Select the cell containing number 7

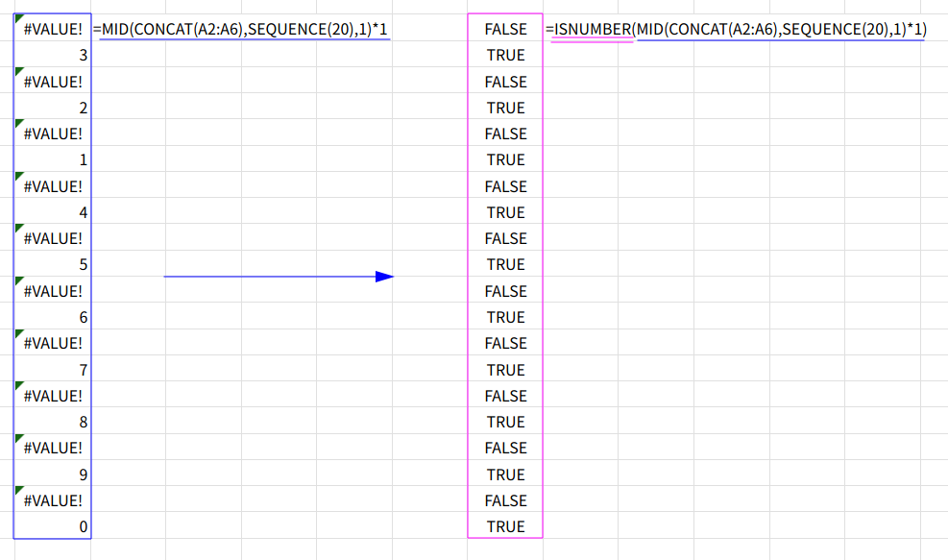pos(53,370)
